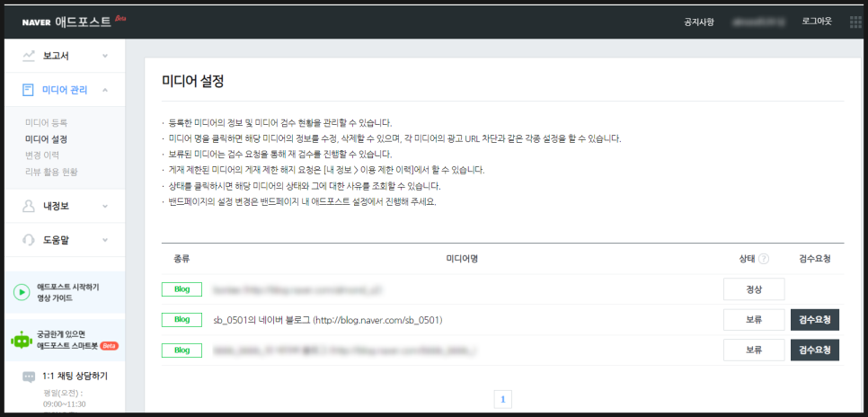Open 1:1 채팅 상담하기 link
Image resolution: width=868 pixels, height=417 pixels.
click(75, 377)
